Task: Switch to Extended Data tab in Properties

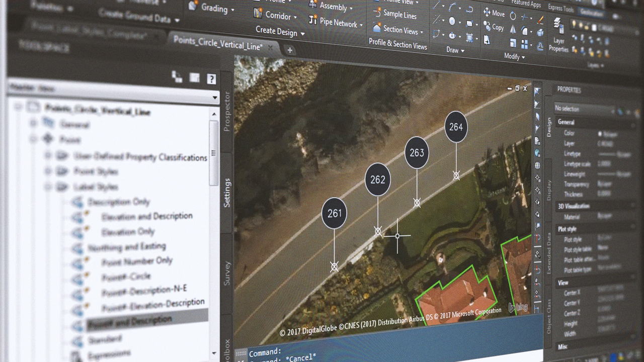Action: (x=548, y=253)
